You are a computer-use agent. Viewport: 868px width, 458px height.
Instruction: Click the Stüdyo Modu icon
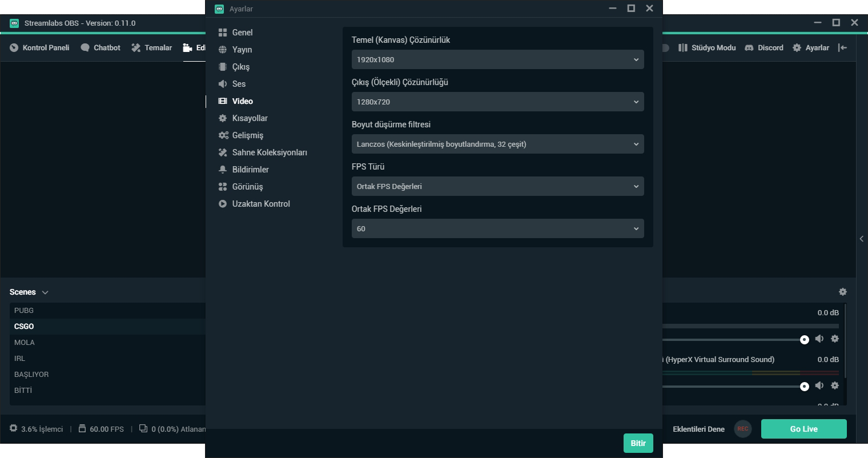[683, 48]
